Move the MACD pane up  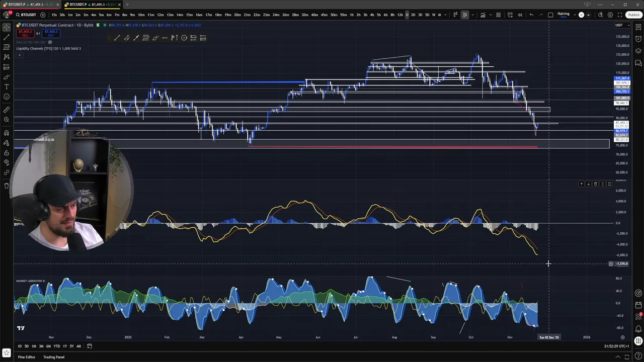pos(581,184)
